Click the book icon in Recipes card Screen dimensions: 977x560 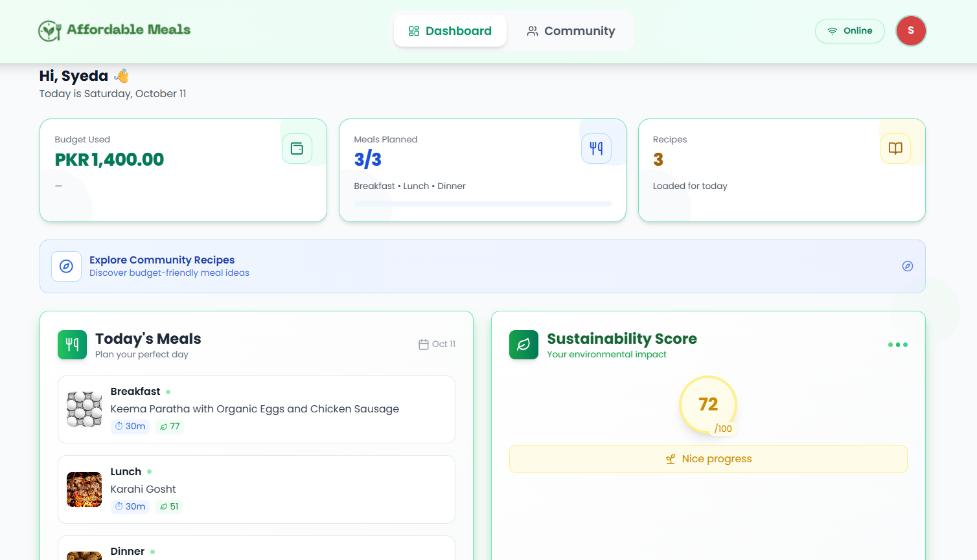(896, 149)
